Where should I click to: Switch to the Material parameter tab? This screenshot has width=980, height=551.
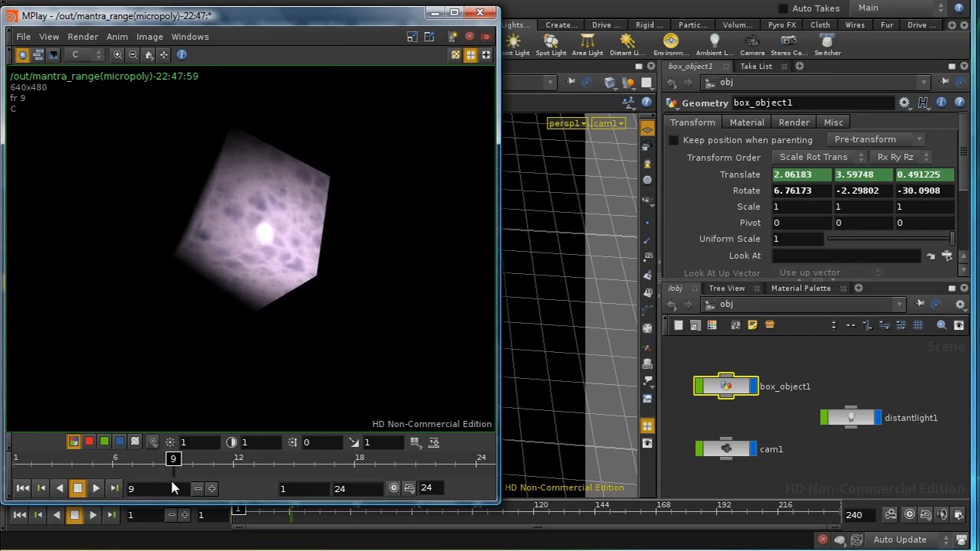746,122
